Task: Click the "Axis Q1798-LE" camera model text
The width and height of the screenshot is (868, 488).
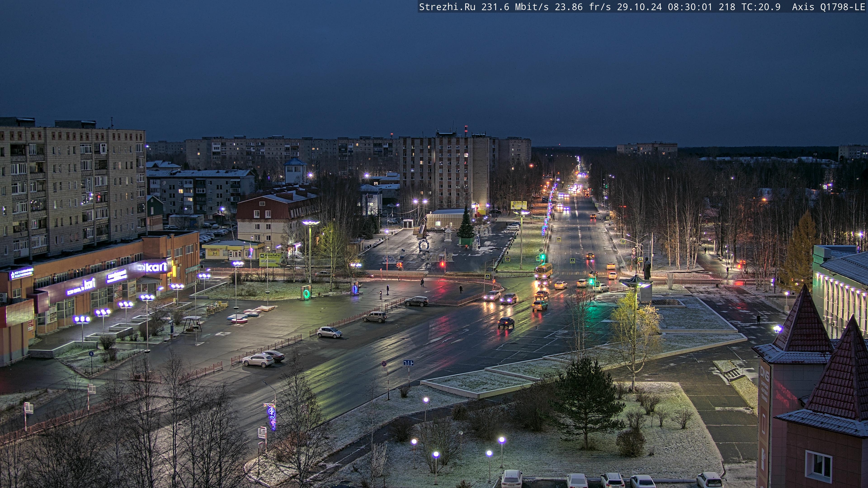Action: pyautogui.click(x=829, y=7)
